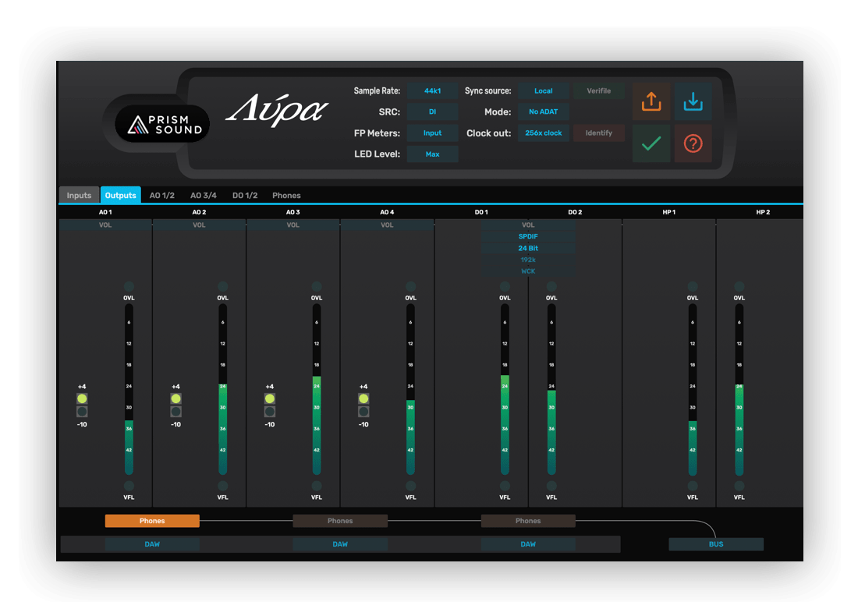Open the Phones tab
This screenshot has width=858, height=616.
(285, 195)
